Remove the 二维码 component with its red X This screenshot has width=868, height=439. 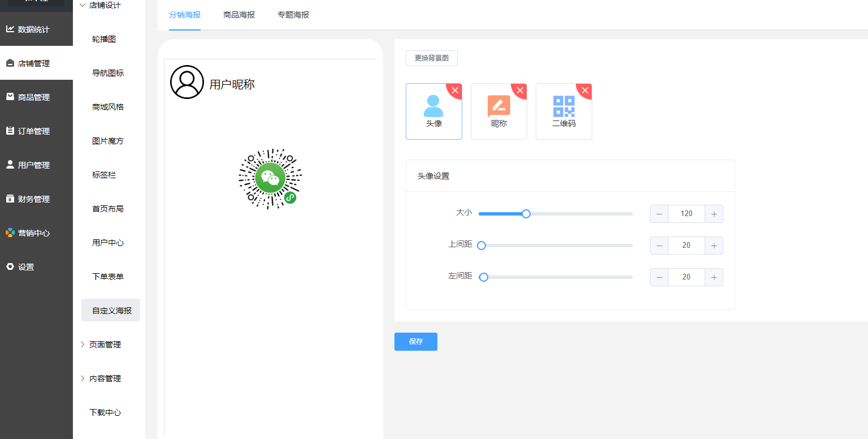585,90
